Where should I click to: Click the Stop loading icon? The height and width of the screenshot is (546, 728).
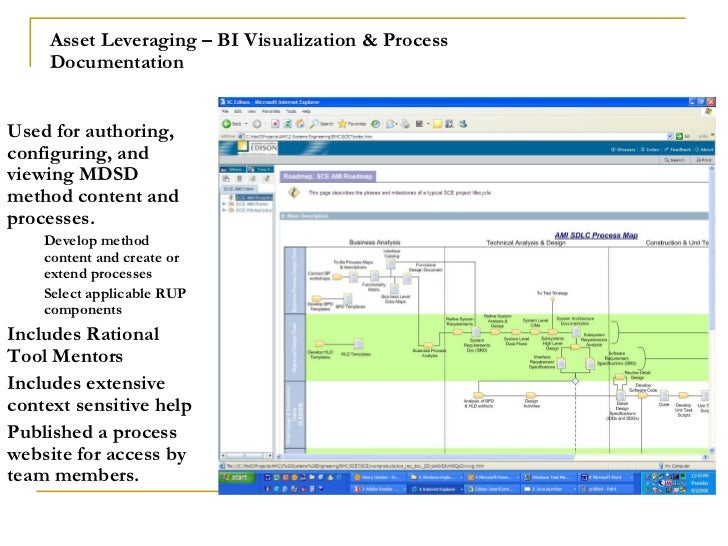[x=275, y=124]
